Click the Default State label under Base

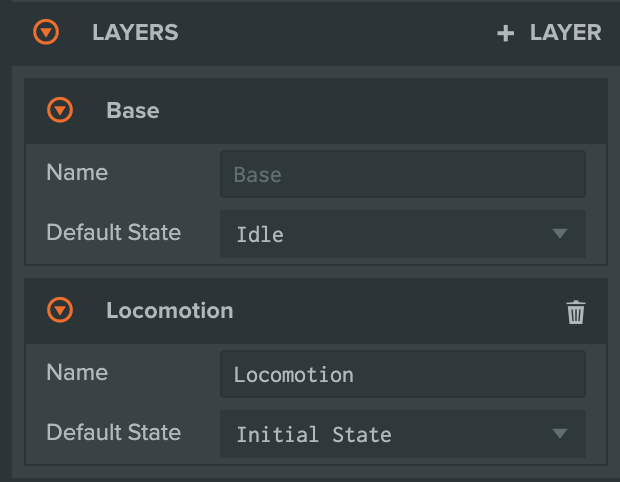point(113,232)
